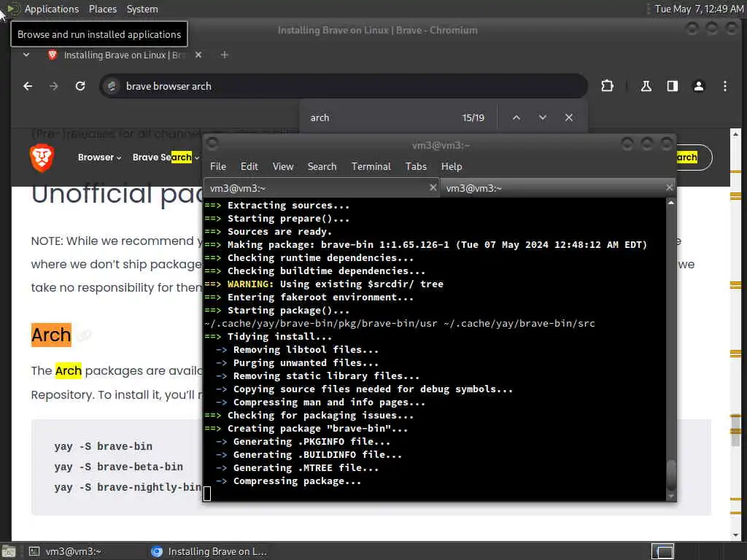Close the first terminal tab
Image resolution: width=747 pixels, height=560 pixels.
point(433,187)
